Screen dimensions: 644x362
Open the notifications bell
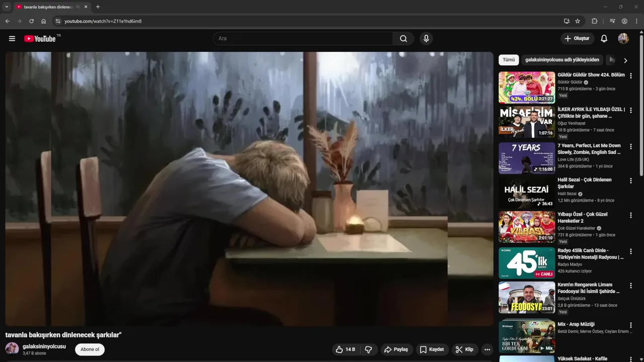click(x=604, y=39)
